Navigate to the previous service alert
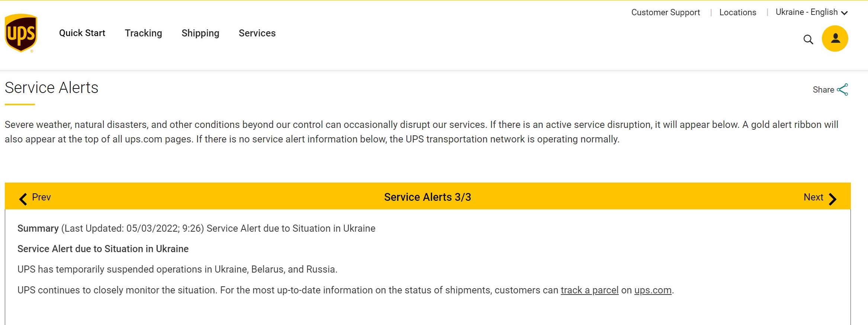 click(x=34, y=197)
